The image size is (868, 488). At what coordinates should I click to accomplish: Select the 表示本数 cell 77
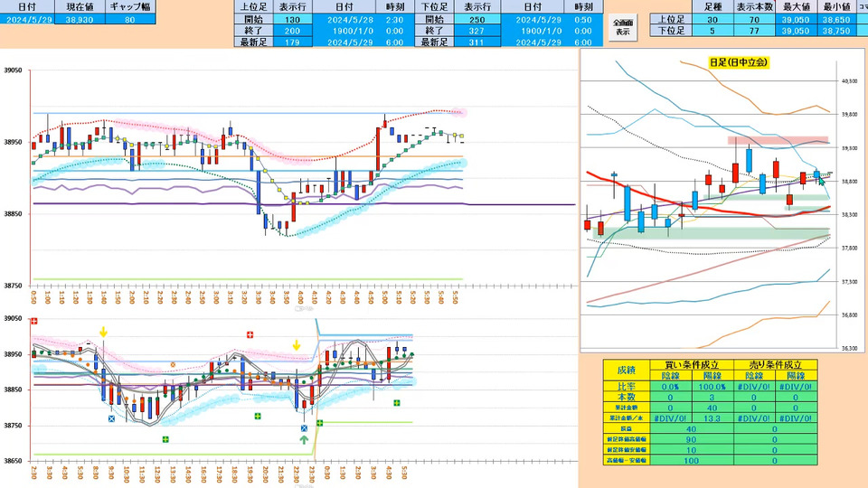click(x=754, y=31)
